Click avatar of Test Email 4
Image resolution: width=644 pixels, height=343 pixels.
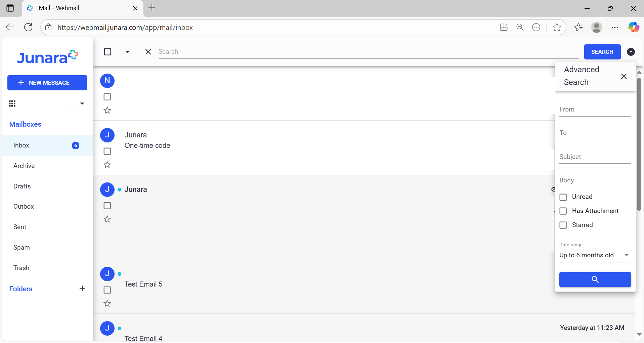108,328
